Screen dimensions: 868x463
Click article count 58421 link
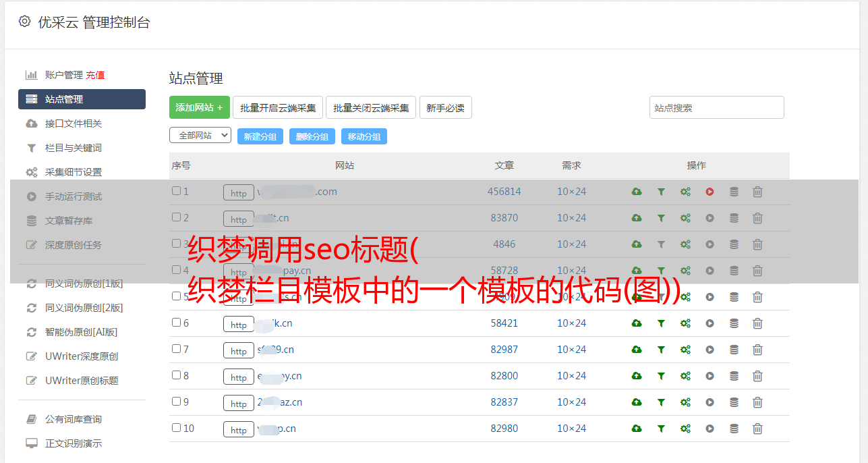coord(504,323)
